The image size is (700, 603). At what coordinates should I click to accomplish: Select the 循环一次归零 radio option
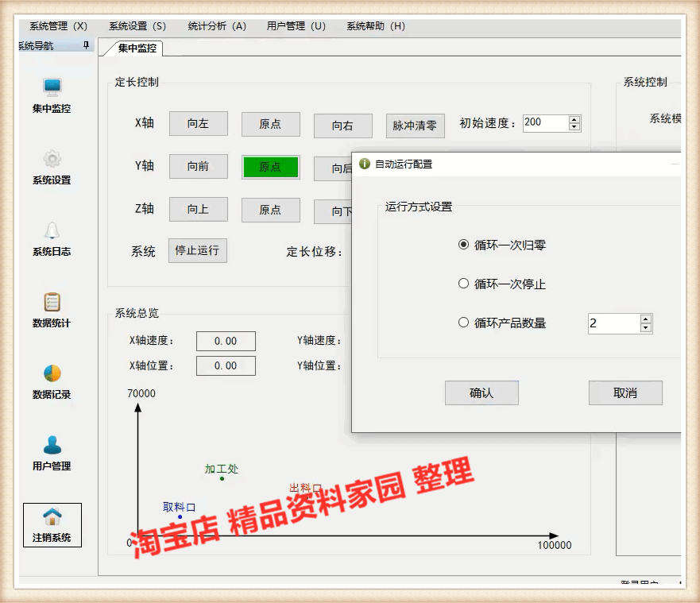463,245
